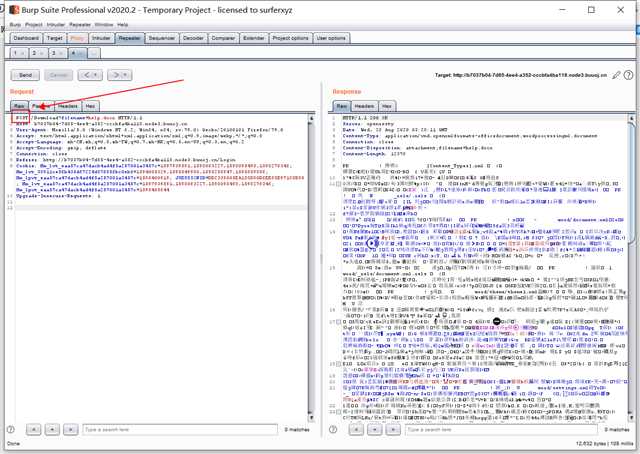Click the Target URL text

521,75
